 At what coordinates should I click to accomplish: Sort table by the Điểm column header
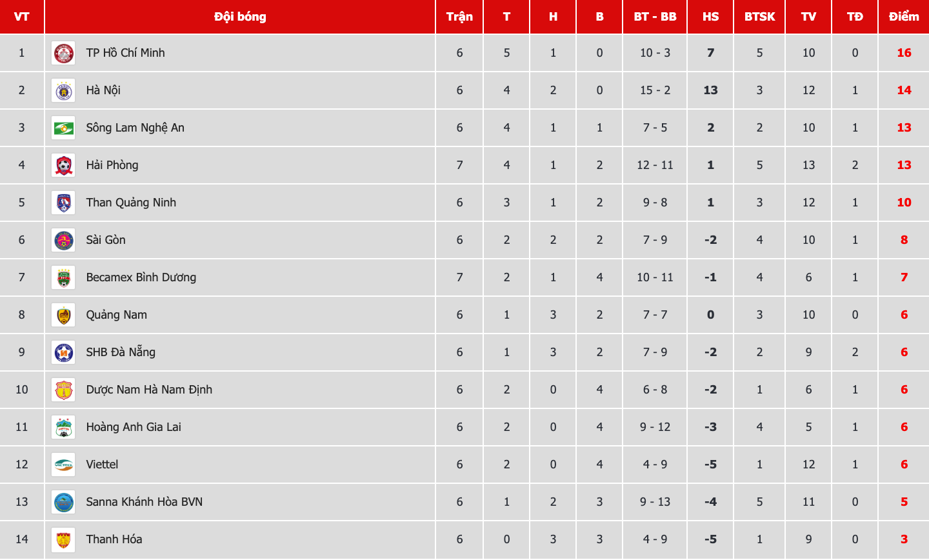pos(904,17)
